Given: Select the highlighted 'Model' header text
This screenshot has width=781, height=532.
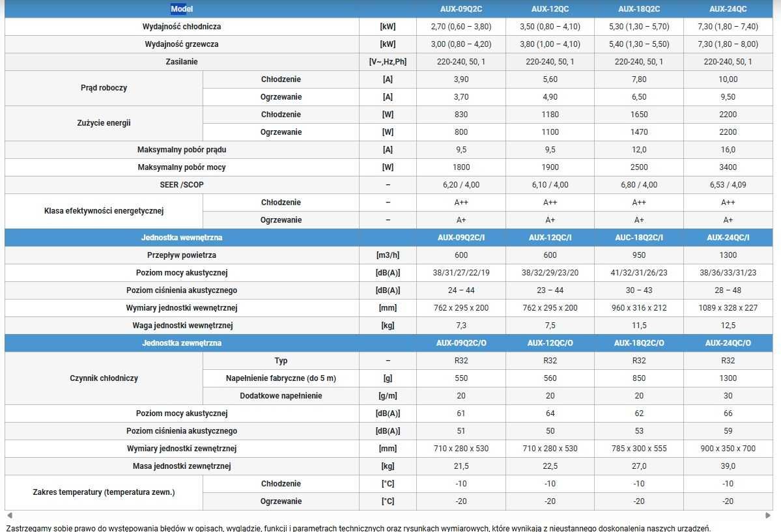Looking at the screenshot, I should [182, 9].
